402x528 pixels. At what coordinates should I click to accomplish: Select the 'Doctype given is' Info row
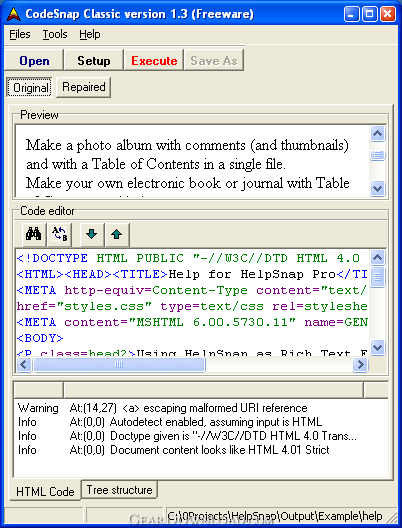(x=201, y=436)
